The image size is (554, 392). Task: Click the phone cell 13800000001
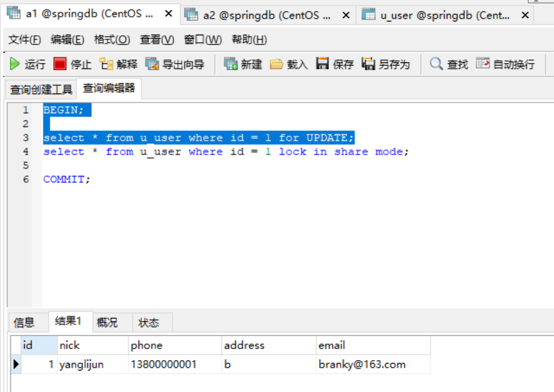pos(175,364)
